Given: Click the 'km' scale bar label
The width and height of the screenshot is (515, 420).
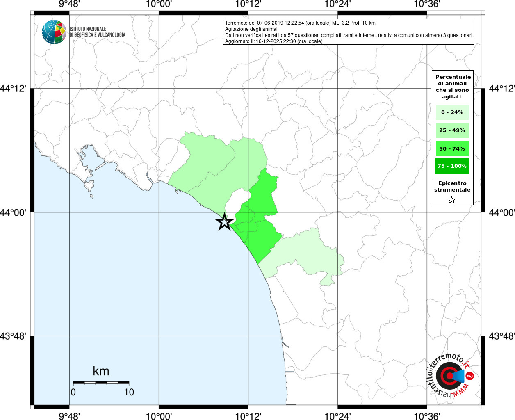Looking at the screenshot, I should (x=101, y=371).
